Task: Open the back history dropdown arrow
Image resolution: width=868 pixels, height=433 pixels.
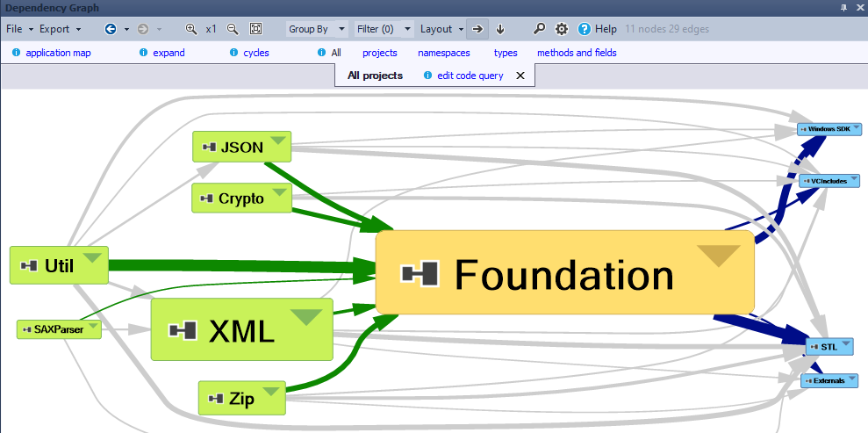Action: (x=126, y=29)
